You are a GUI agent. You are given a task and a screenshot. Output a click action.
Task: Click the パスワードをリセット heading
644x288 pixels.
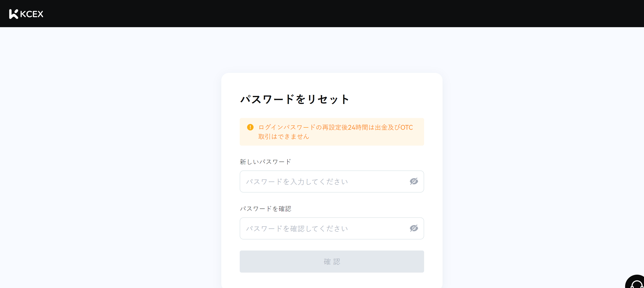coord(295,99)
